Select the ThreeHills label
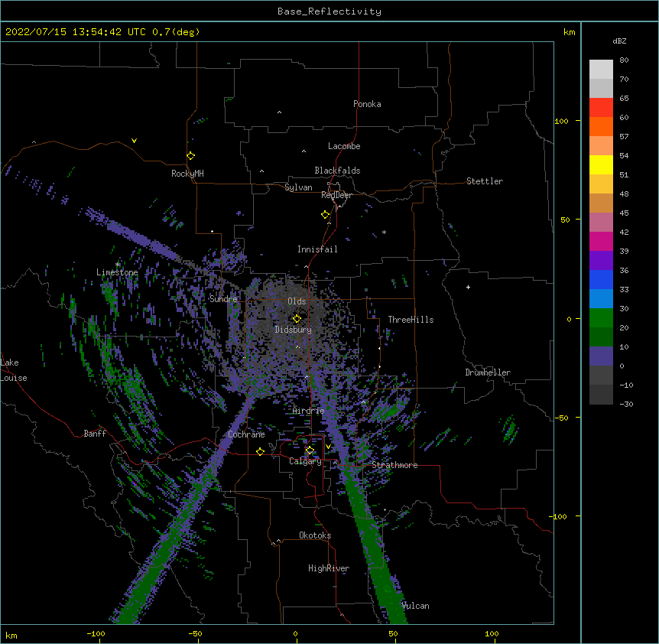Screen dimensions: 659x644 411,320
